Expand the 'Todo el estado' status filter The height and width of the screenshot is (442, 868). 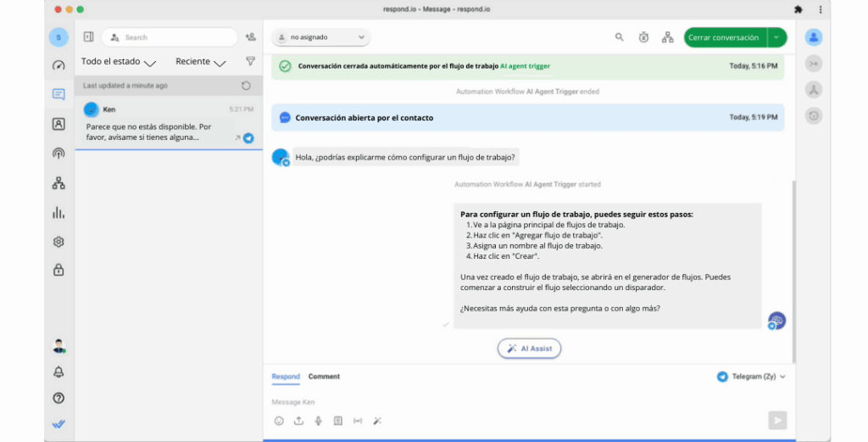[x=119, y=61]
